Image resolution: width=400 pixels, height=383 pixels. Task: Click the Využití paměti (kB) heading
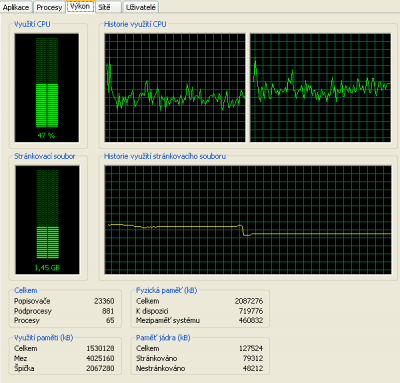pyautogui.click(x=43, y=338)
